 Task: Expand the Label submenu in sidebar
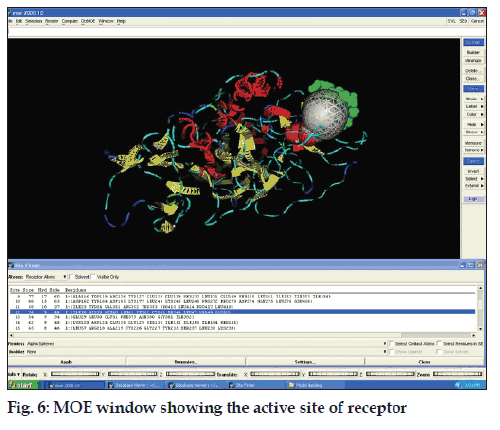coord(474,106)
